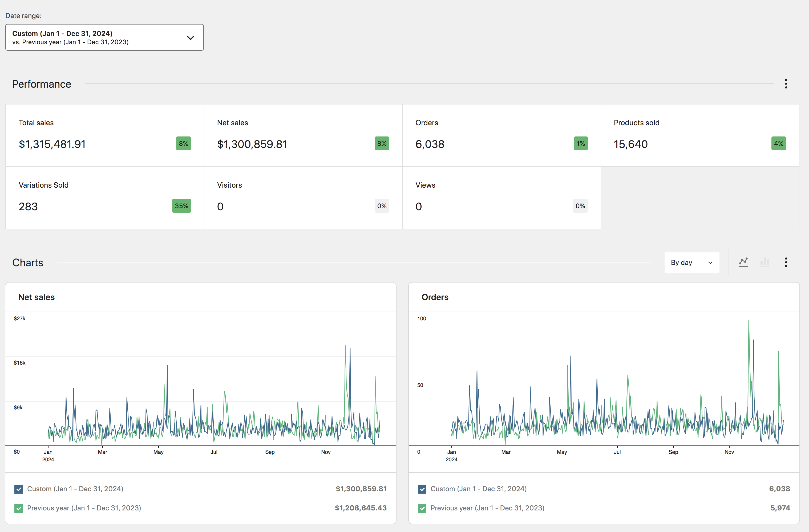
Task: Uncheck Custom 2024 in Orders legend
Action: [422, 489]
